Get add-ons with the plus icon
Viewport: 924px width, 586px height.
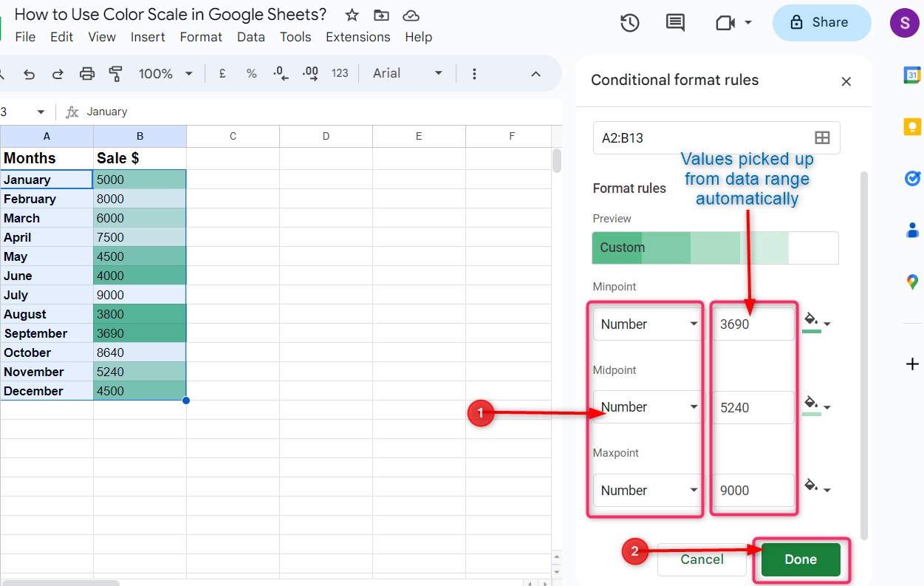(x=912, y=364)
